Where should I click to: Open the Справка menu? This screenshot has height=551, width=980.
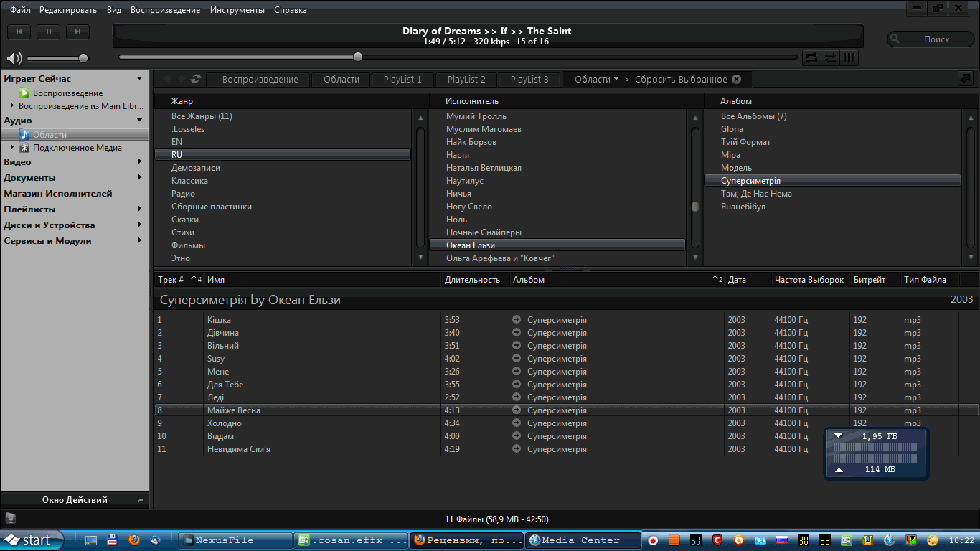coord(291,10)
